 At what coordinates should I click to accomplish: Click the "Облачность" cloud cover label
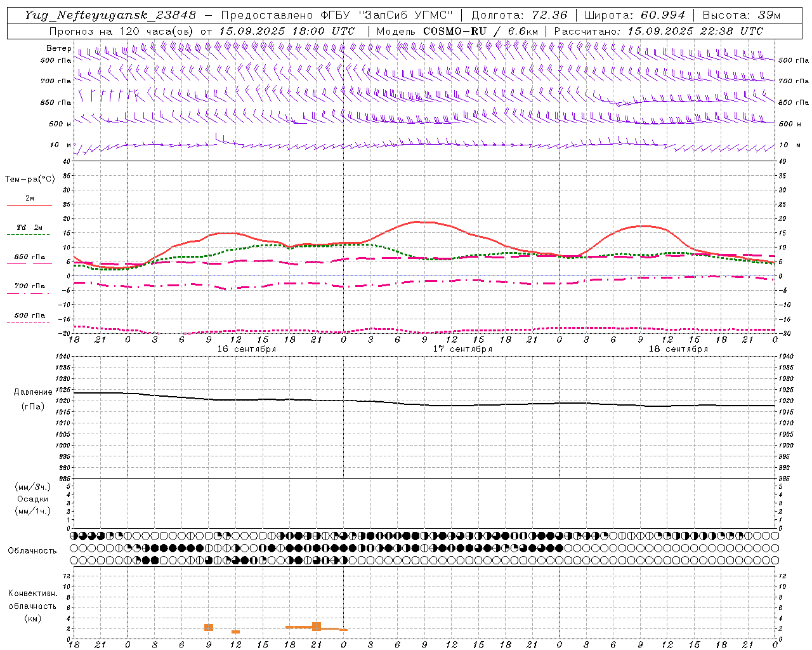click(x=32, y=551)
